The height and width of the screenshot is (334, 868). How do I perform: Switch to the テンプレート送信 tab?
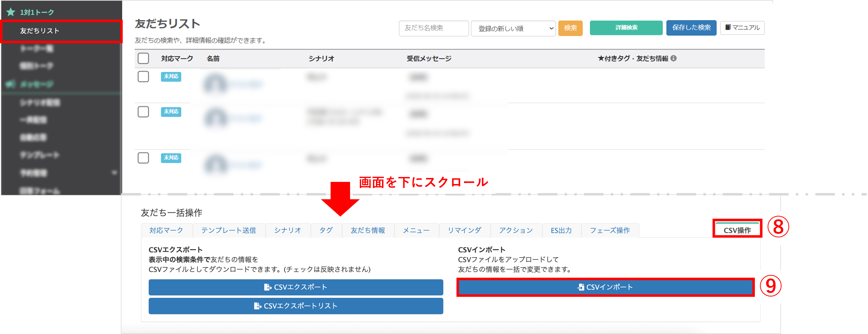click(x=228, y=230)
